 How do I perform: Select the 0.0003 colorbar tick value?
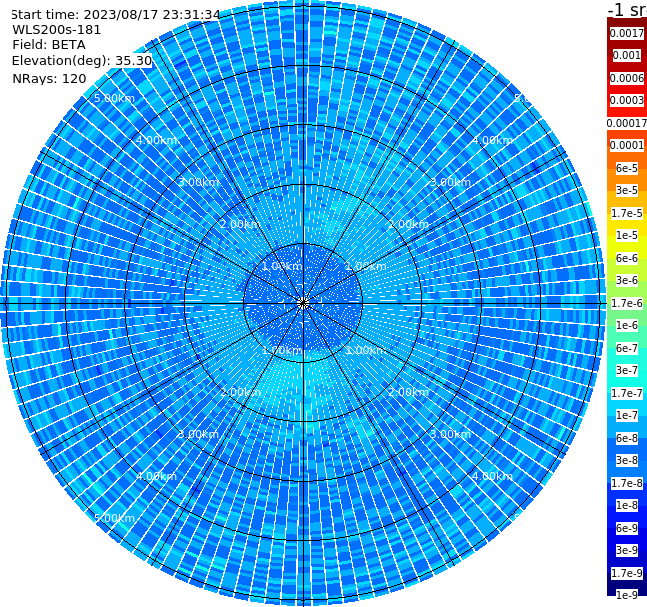pos(627,100)
